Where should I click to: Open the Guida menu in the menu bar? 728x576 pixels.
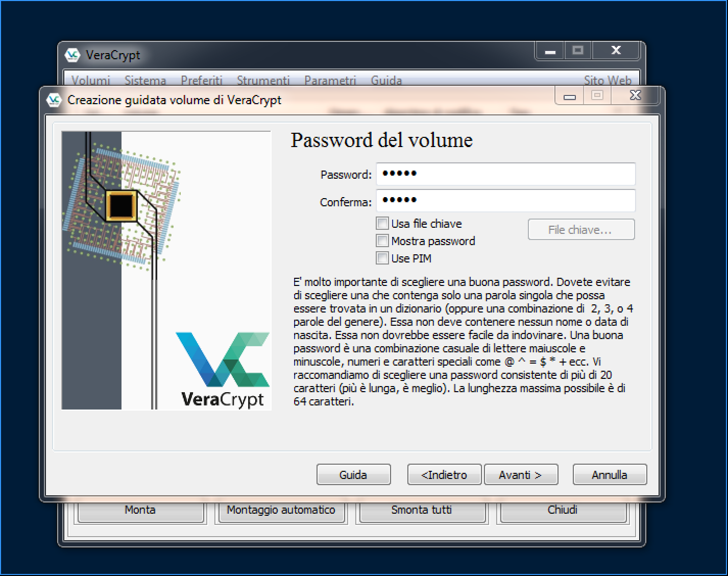click(386, 80)
